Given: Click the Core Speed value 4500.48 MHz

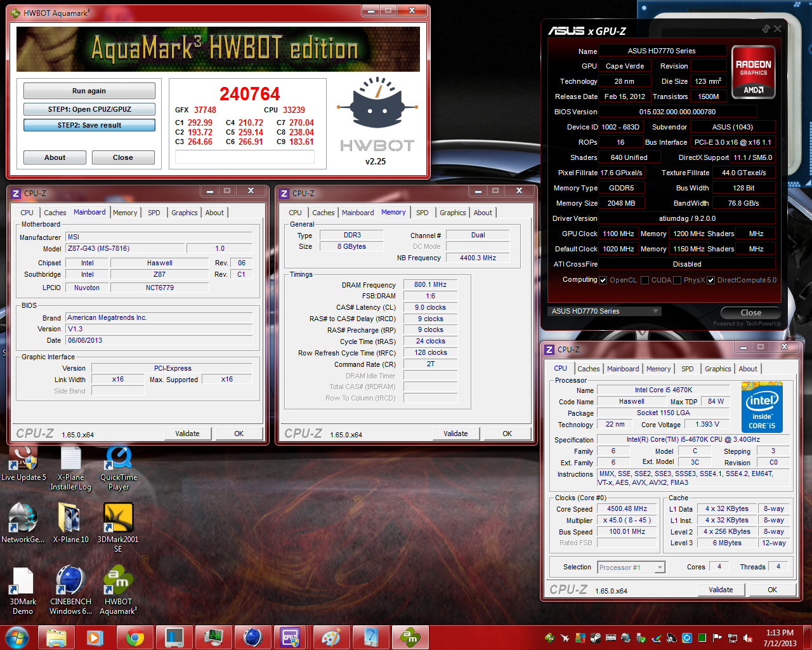Looking at the screenshot, I should coord(627,508).
